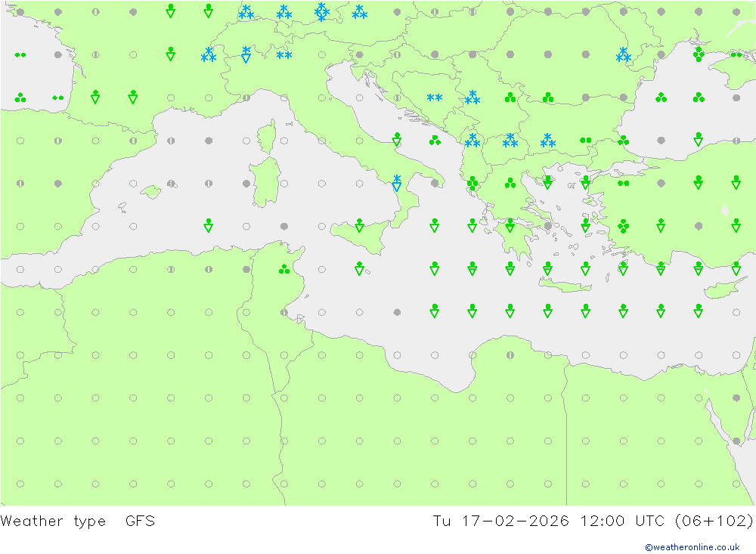756x554 pixels.
Task: Select the two-snowflake symbol over northern Italy's Alps
Action: (x=284, y=55)
